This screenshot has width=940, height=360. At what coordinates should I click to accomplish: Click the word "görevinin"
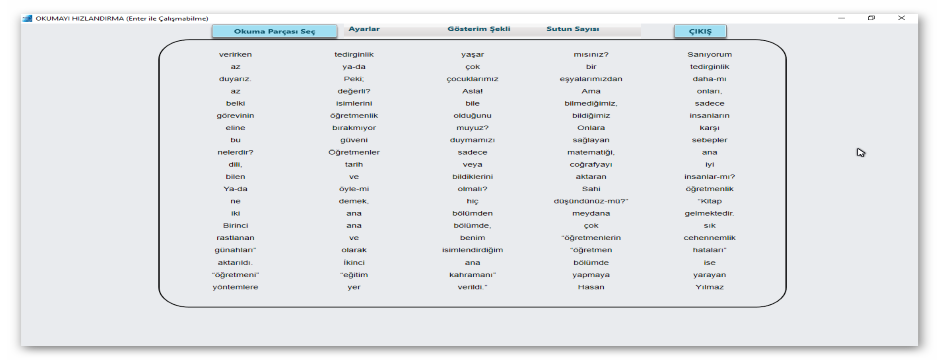236,116
